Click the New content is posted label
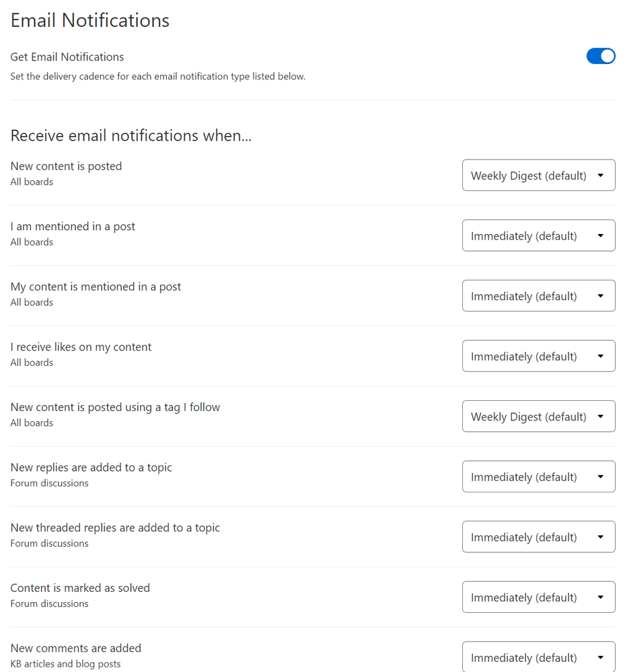This screenshot has width=627, height=672. click(x=66, y=166)
